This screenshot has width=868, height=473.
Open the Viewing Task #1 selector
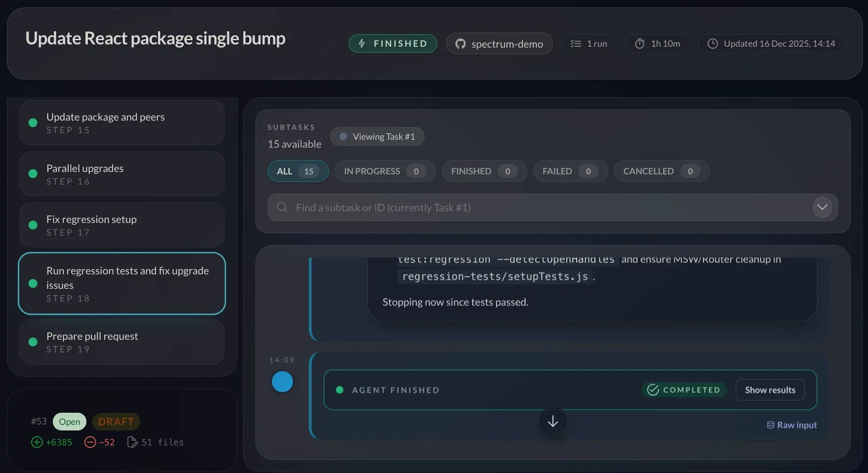click(x=377, y=136)
